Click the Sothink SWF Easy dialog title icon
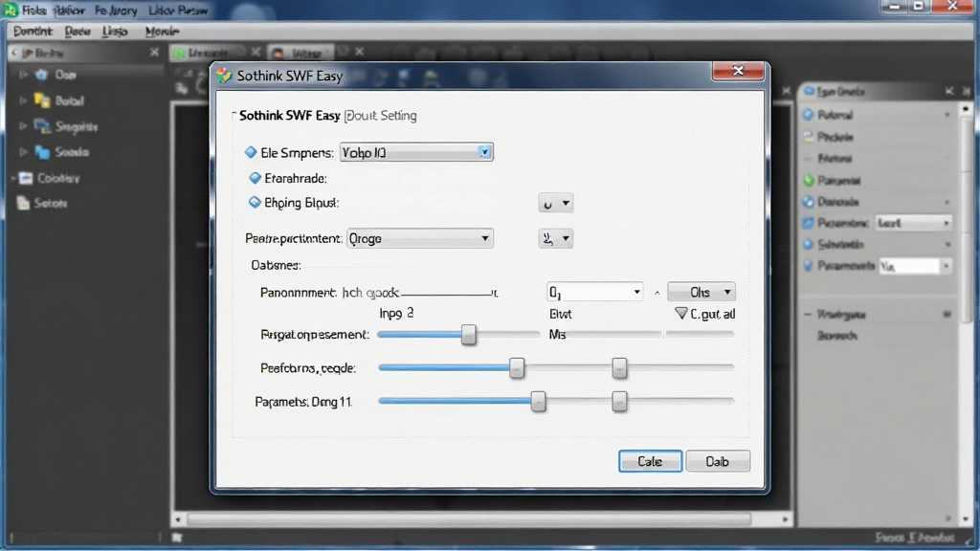The height and width of the screenshot is (551, 980). point(224,76)
